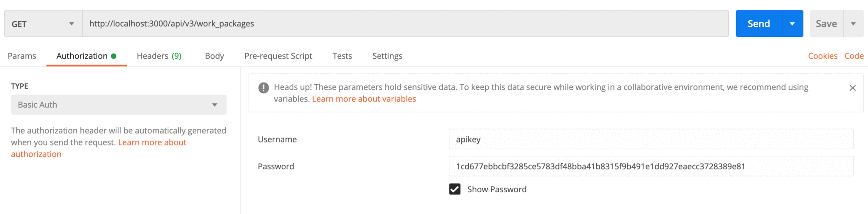Open the GET method dropdown
The image size is (868, 214).
pyautogui.click(x=43, y=24)
